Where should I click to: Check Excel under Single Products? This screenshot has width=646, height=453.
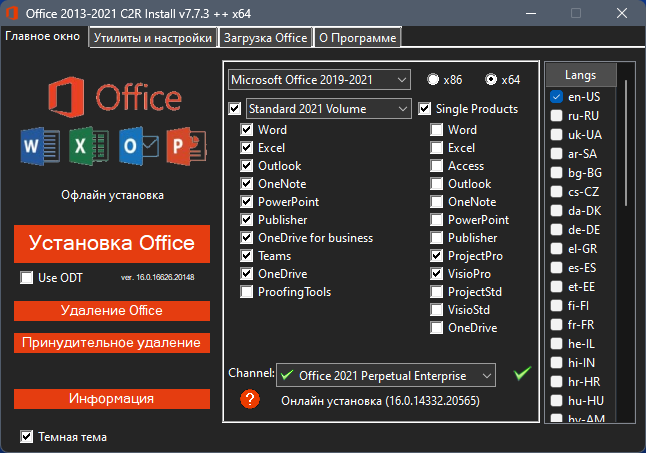pos(437,148)
